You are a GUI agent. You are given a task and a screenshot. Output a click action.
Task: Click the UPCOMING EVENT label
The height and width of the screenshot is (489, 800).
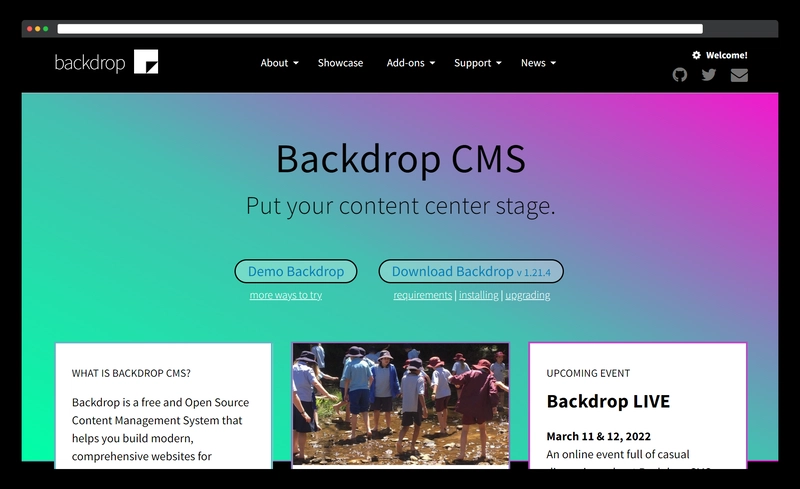tap(588, 373)
